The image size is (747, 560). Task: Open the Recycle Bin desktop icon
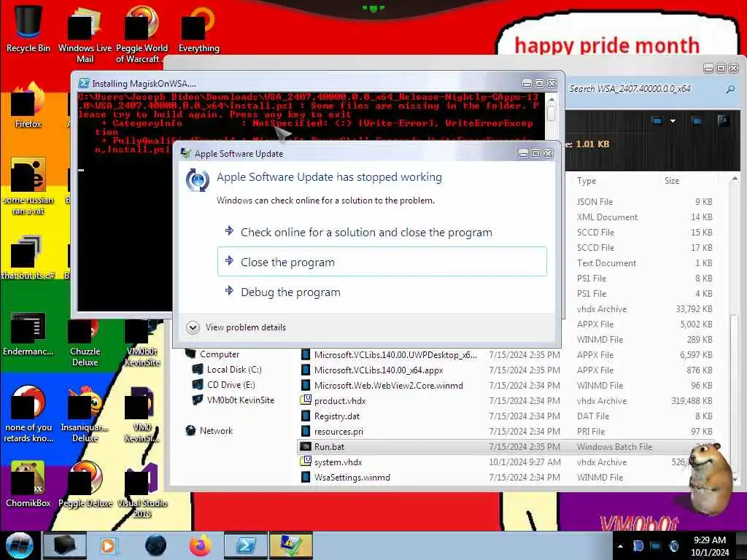click(x=28, y=28)
